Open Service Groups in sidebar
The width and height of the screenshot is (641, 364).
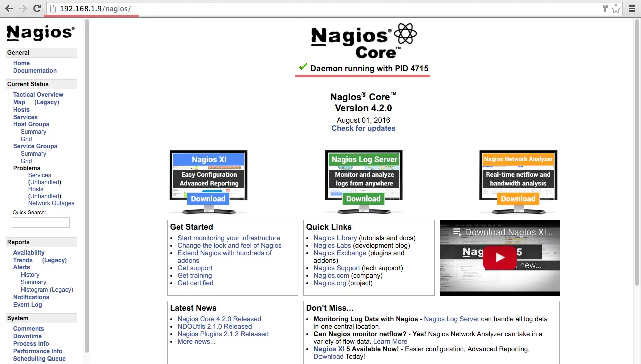coord(35,146)
